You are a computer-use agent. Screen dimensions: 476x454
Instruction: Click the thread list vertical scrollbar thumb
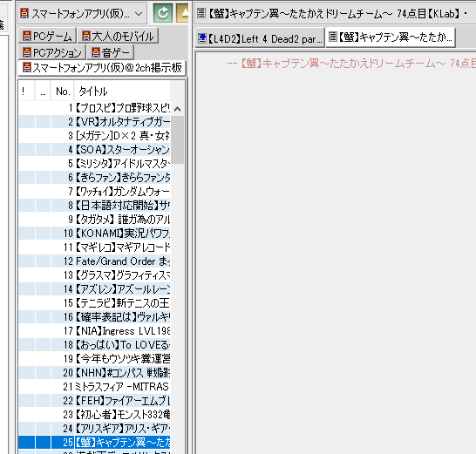pos(178,139)
